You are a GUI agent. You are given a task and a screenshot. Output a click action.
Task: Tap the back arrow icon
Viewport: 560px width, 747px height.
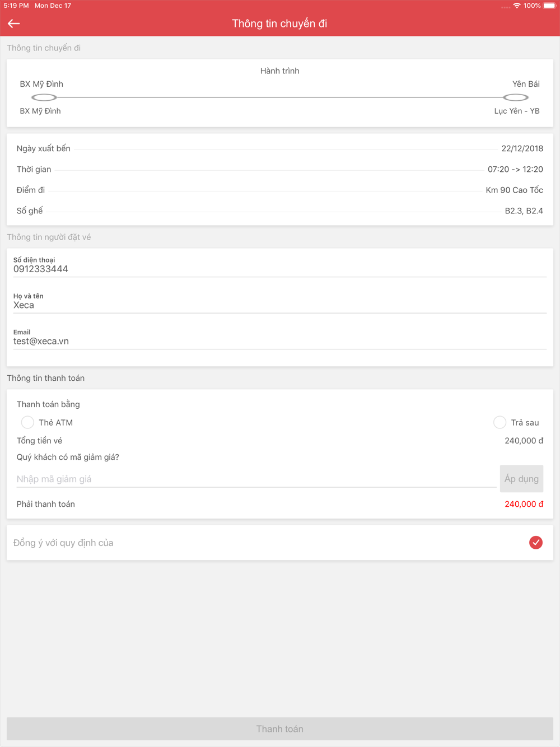[14, 24]
